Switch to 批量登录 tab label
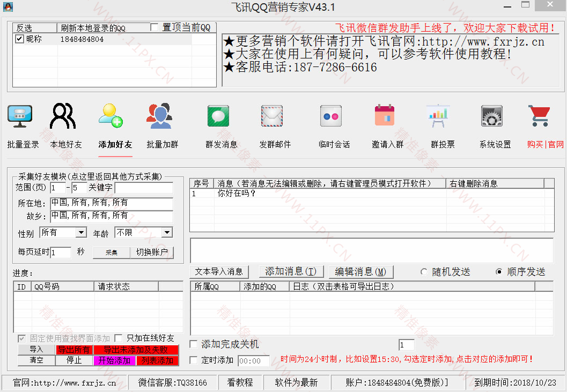 (23, 145)
